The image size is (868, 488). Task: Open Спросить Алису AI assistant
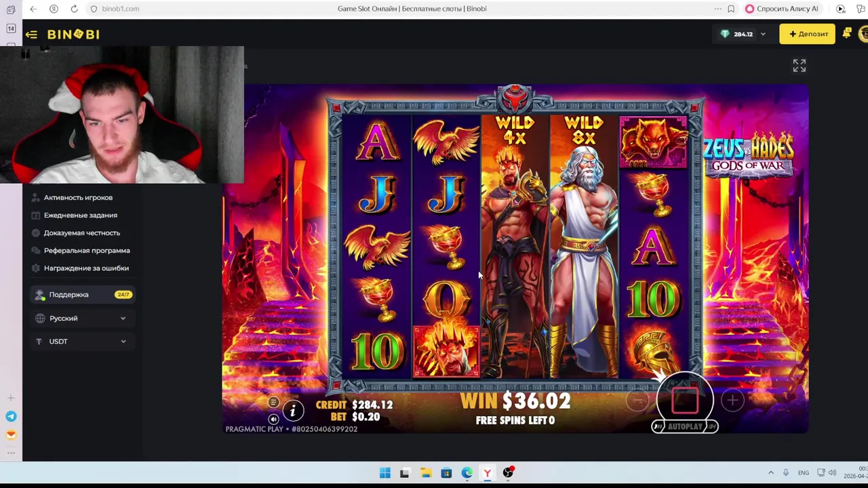[782, 9]
